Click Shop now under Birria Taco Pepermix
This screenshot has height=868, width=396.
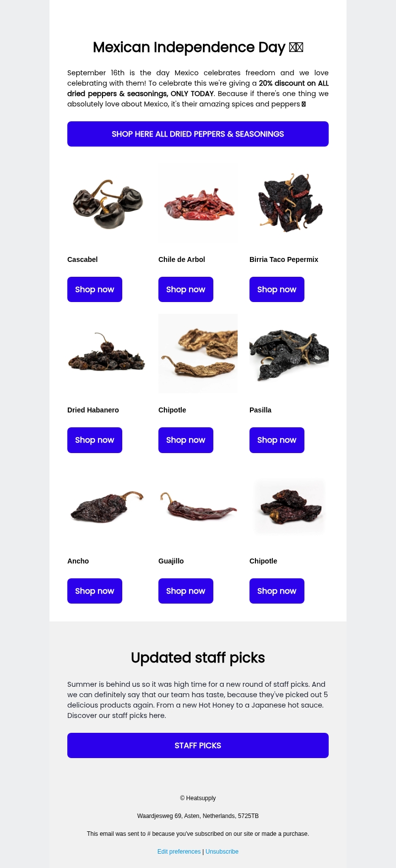coord(277,289)
